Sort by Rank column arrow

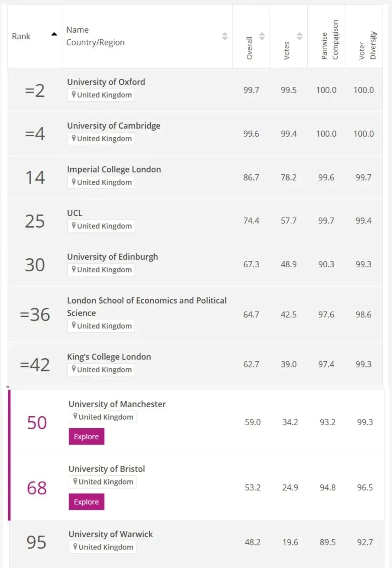coord(54,35)
